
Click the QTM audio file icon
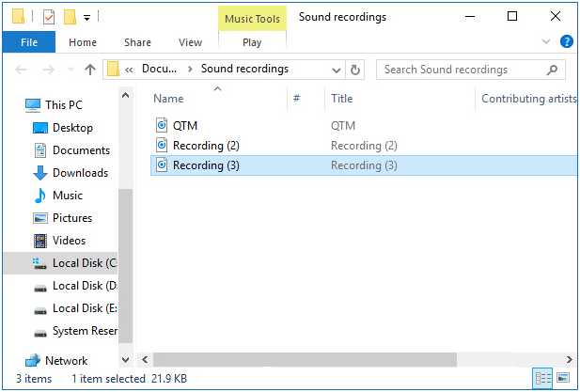(162, 125)
